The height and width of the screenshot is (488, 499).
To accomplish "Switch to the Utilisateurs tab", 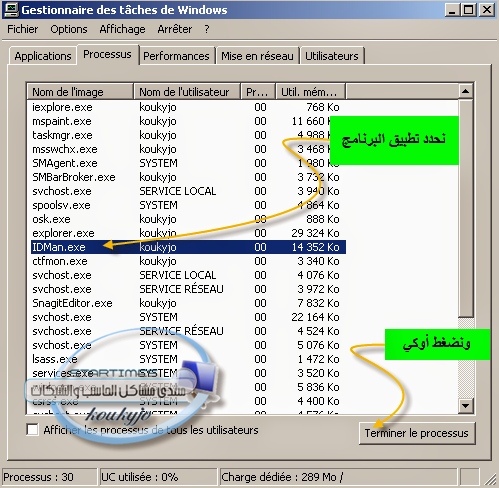I will coord(332,56).
